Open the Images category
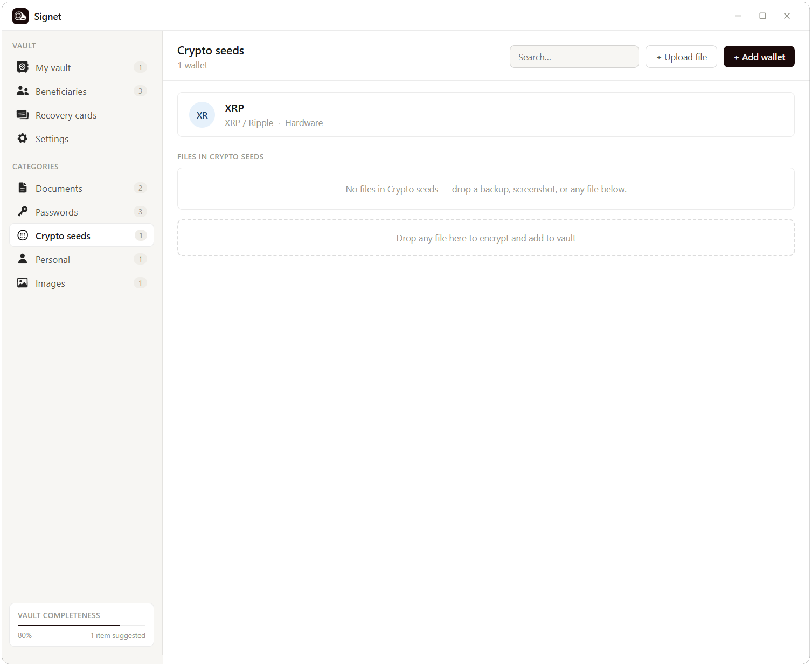Image resolution: width=812 pixels, height=666 pixels. point(50,283)
